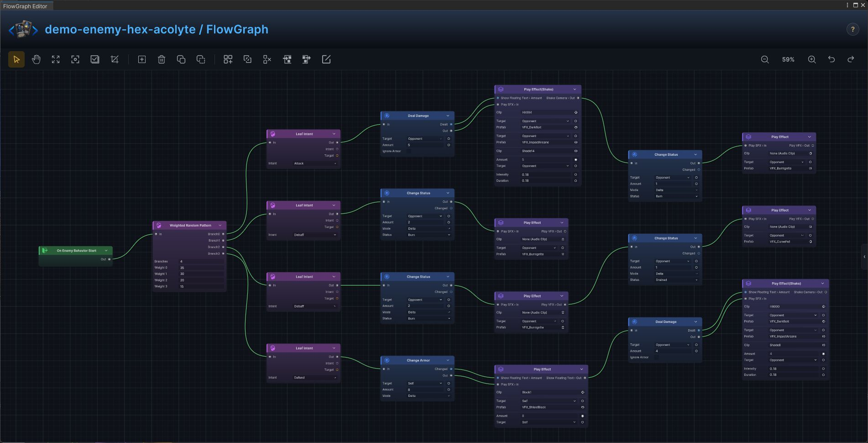Expand the collapsed right side panel handle
868x443 pixels.
(x=864, y=257)
